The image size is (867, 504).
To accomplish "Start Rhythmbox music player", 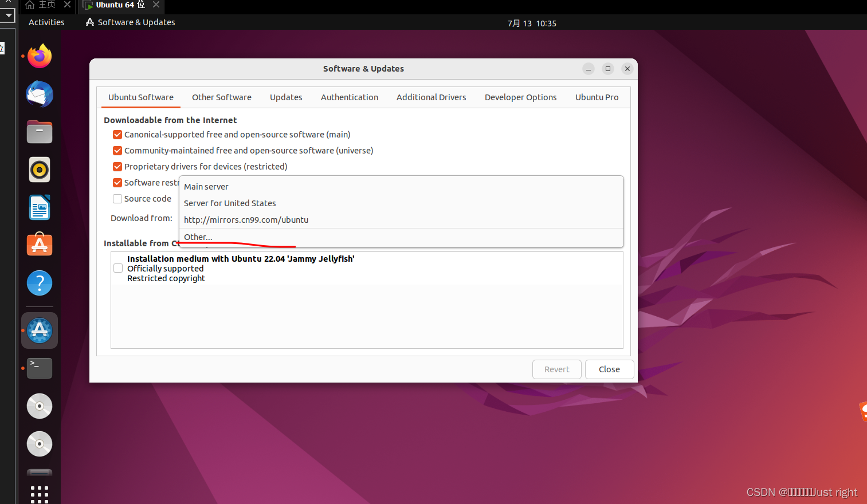I will tap(39, 170).
